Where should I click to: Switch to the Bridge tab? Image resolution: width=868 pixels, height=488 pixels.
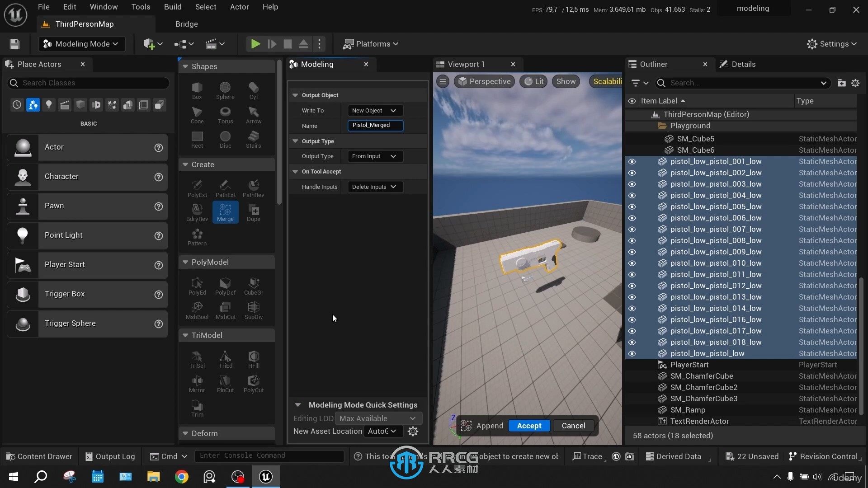pyautogui.click(x=187, y=24)
